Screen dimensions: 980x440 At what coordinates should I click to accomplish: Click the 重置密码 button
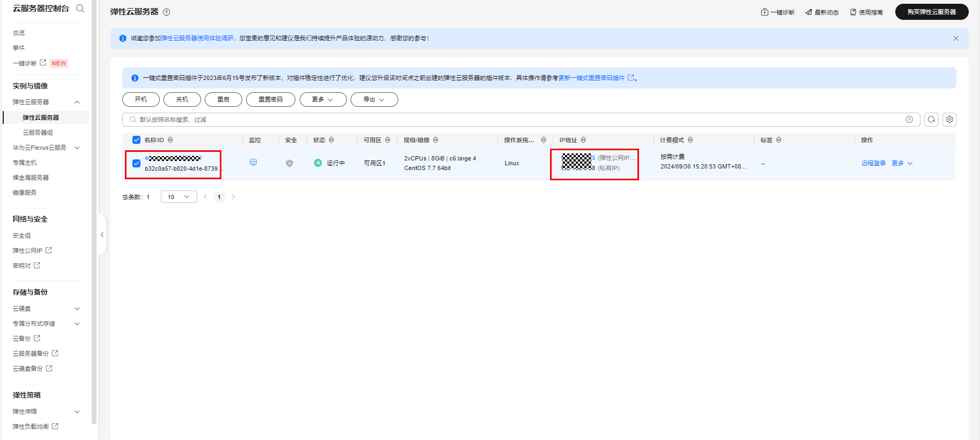click(x=271, y=100)
